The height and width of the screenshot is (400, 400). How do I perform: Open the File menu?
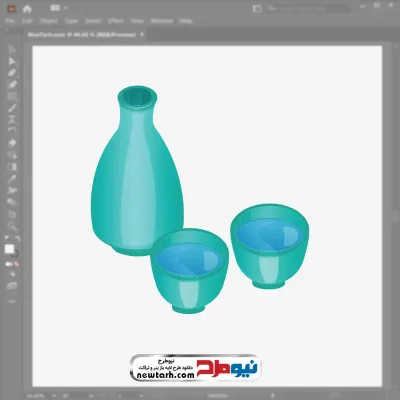pos(10,21)
